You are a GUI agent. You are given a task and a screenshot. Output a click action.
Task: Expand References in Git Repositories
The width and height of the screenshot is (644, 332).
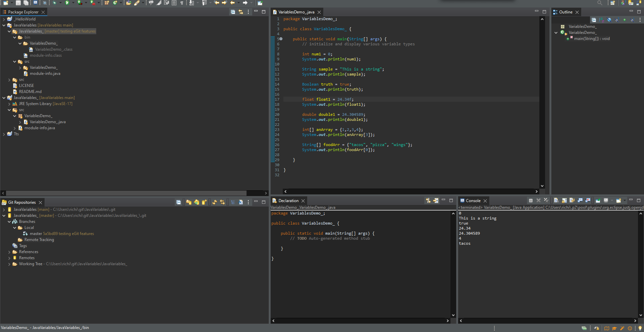tap(9, 252)
